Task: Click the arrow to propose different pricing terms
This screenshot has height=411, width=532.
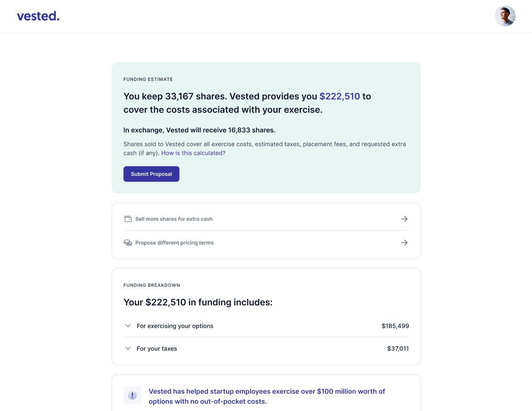Action: click(x=404, y=242)
